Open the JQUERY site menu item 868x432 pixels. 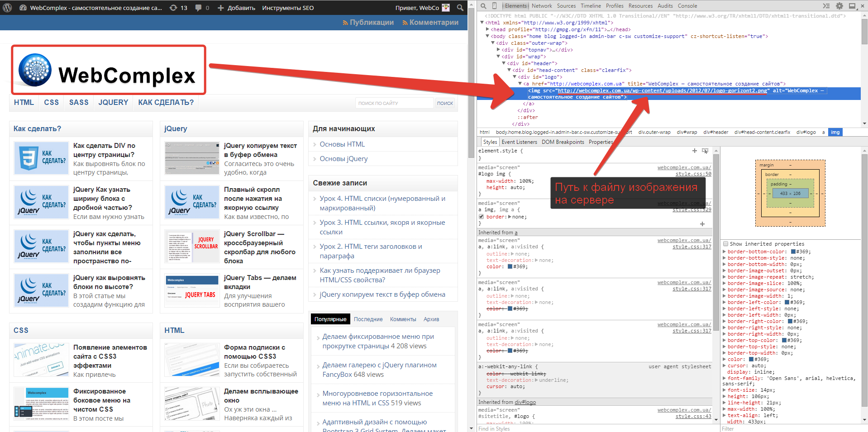click(113, 103)
